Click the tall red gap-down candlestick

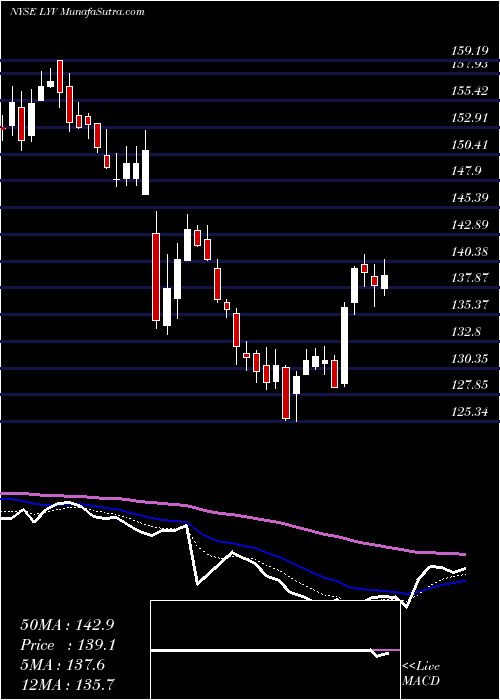[x=156, y=276]
